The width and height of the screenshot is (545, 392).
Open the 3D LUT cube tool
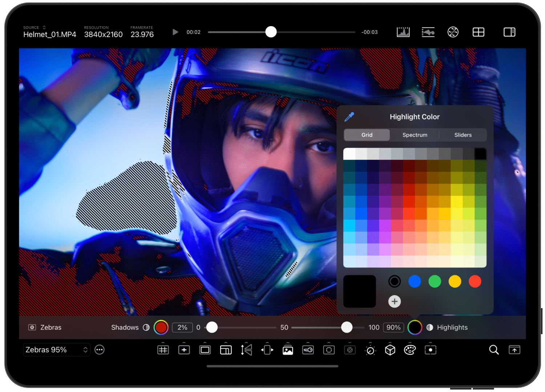(390, 350)
